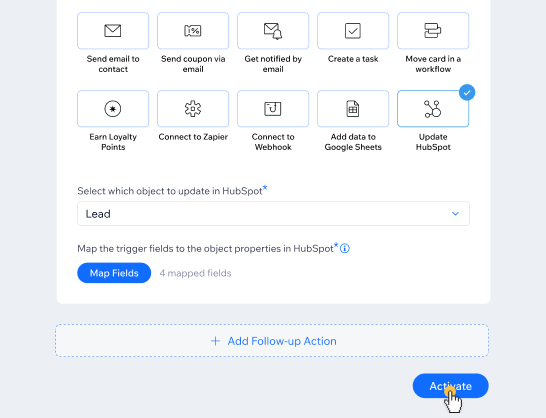The image size is (546, 418).
Task: Choose the Connect to Webhook action
Action: 273,109
